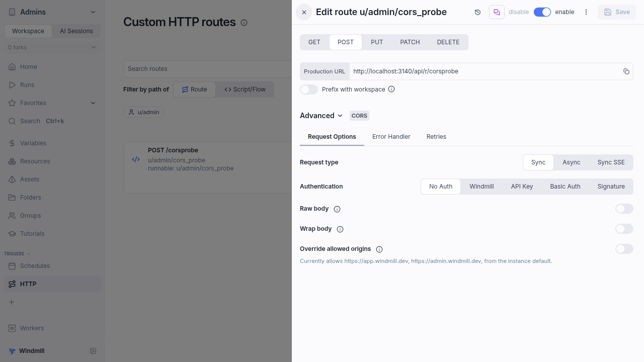Collapse the TRIGGERS section
Viewport: 644px width, 362px height.
[18, 254]
